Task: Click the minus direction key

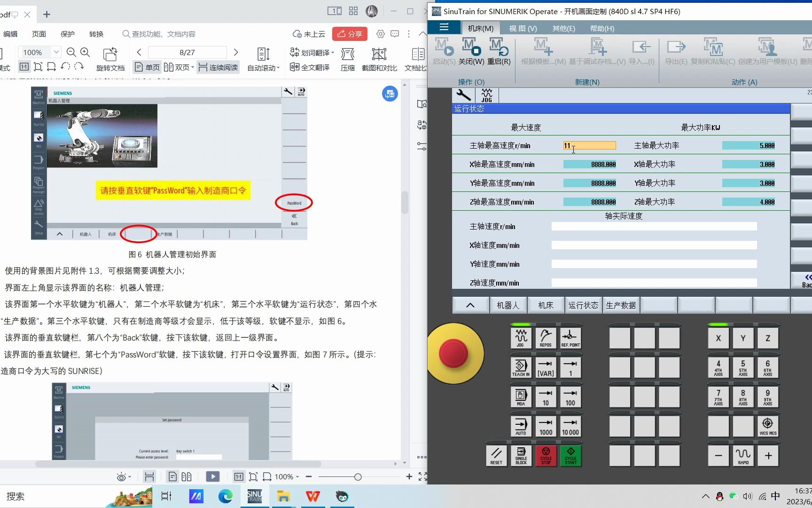Action: coord(718,456)
